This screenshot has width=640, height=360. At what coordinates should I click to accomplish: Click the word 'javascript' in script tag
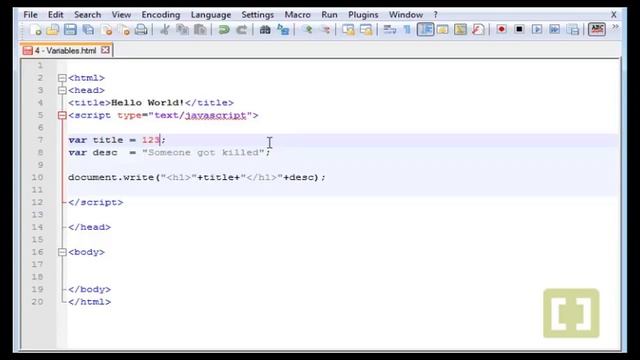pyautogui.click(x=216, y=116)
